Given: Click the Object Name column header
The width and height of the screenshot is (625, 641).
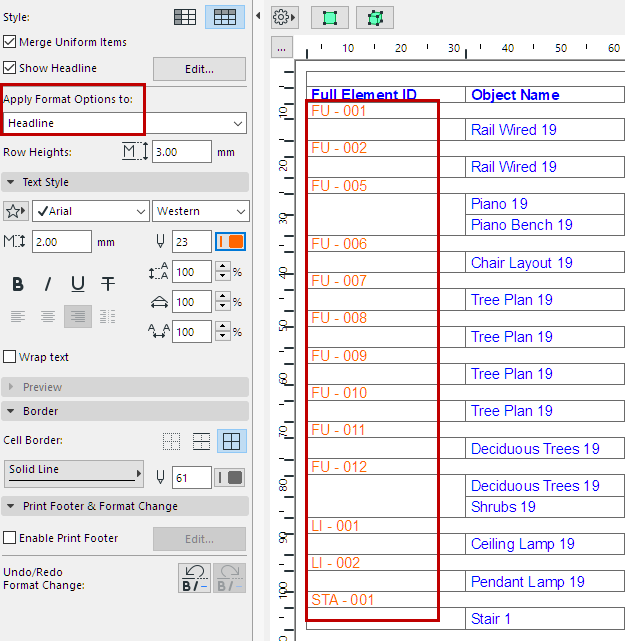Looking at the screenshot, I should point(515,95).
